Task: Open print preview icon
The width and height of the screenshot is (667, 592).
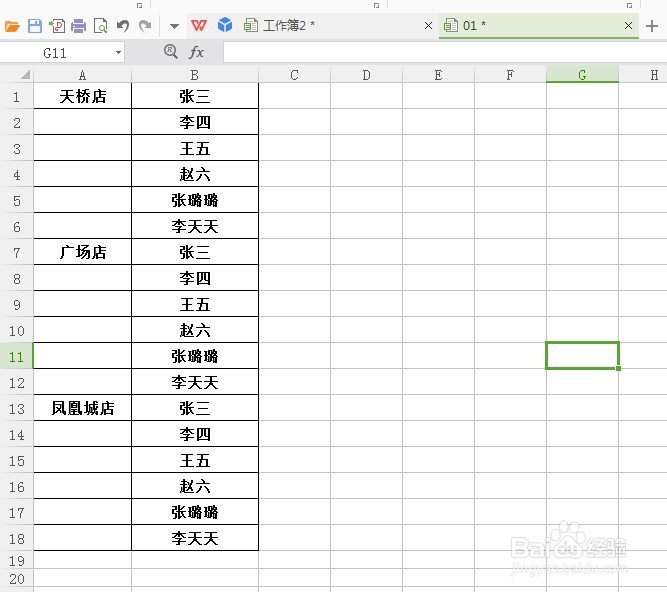Action: coord(100,26)
